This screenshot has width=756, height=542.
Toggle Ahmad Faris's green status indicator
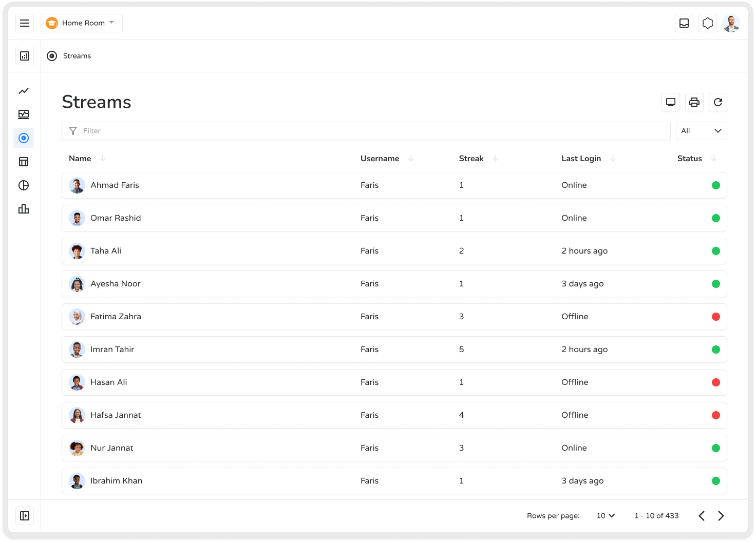(x=715, y=185)
